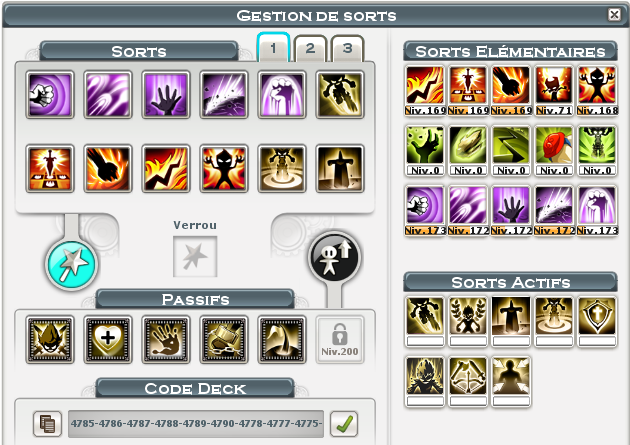Click the handprint passive icon
Viewport: 630px width, 445px height.
click(166, 339)
